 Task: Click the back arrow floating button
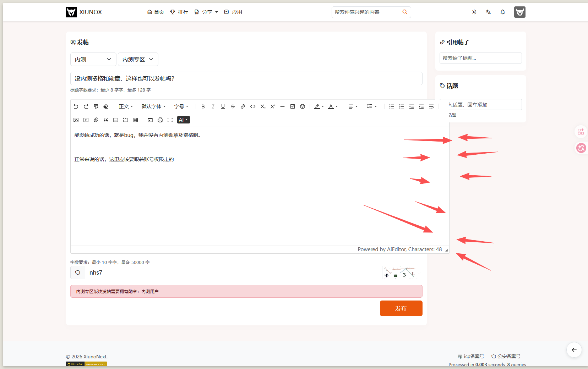point(574,350)
